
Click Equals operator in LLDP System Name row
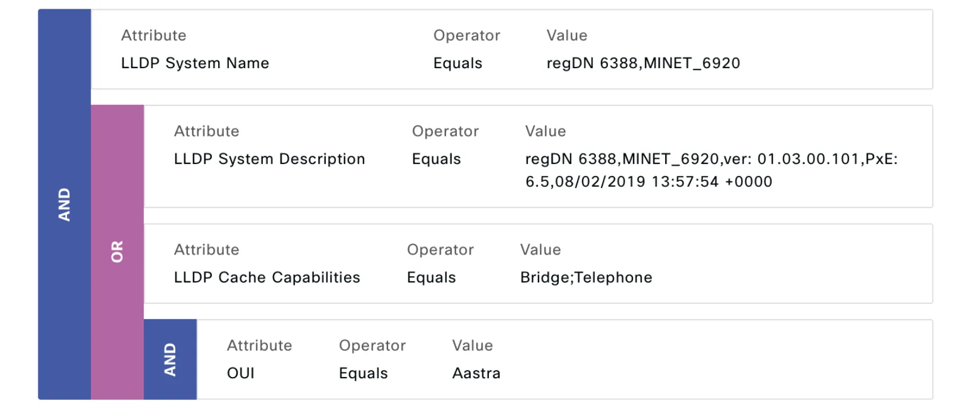pyautogui.click(x=457, y=63)
